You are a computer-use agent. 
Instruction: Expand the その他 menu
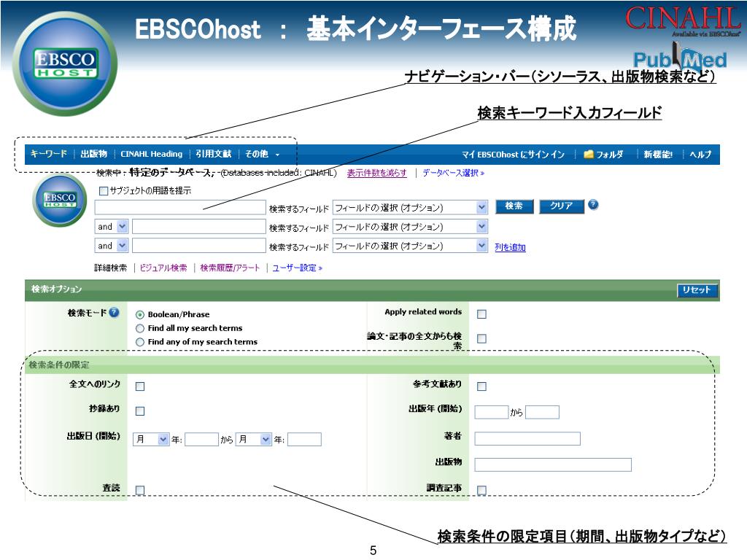[262, 154]
